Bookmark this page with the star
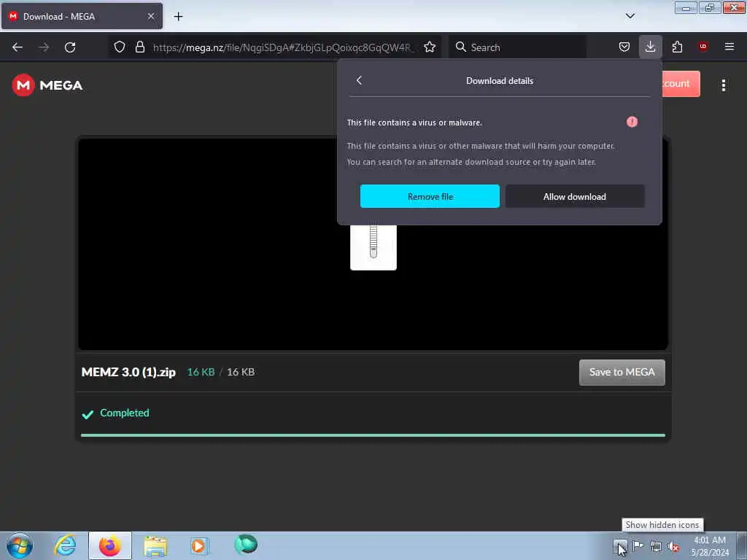Screen dimensions: 747x560 (x=430, y=47)
